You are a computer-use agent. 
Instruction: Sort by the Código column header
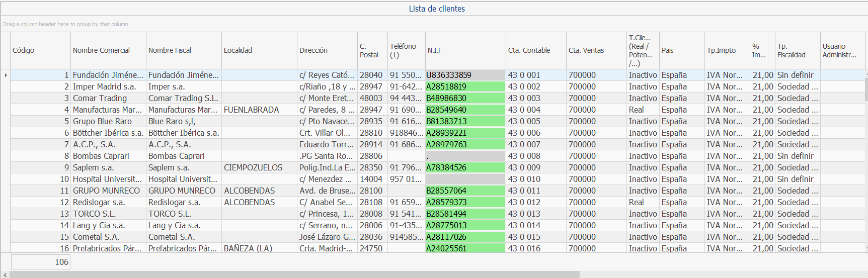point(24,50)
